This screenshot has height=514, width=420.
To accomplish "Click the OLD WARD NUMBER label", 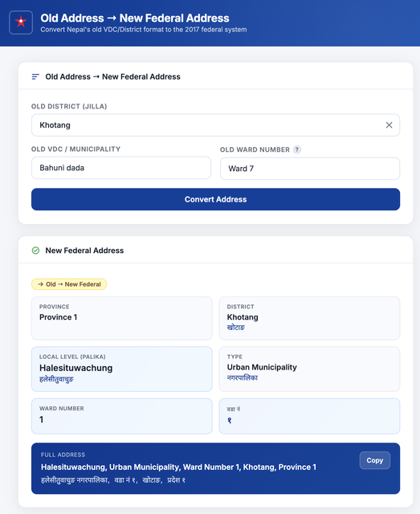I will 255,149.
